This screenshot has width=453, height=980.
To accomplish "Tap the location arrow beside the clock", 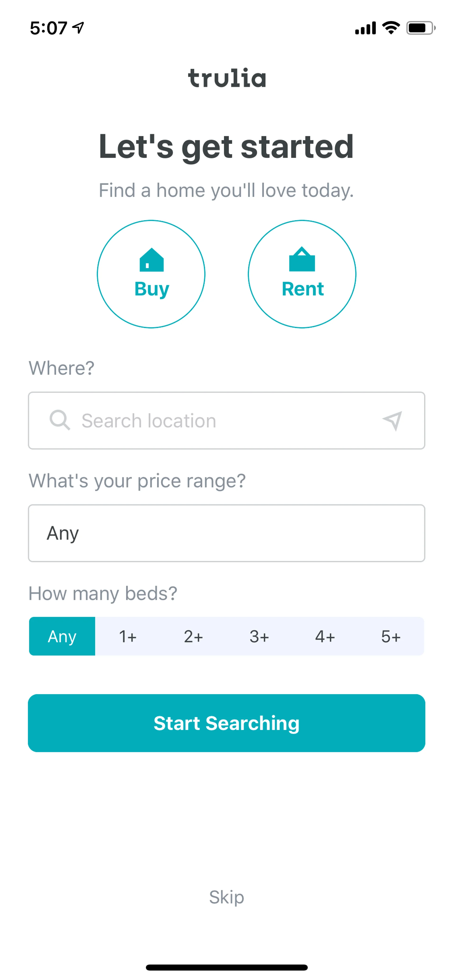I will pos(78,27).
